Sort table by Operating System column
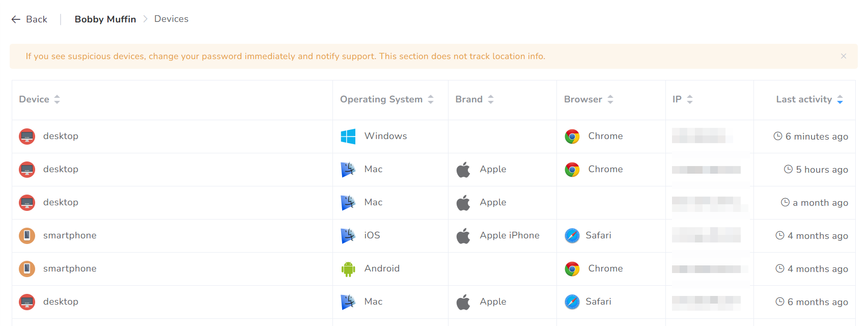The height and width of the screenshot is (326, 868). point(431,99)
